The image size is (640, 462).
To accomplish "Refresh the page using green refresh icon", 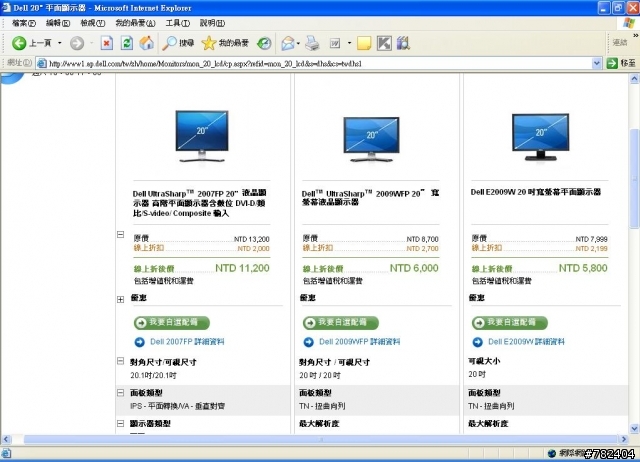I will tap(127, 43).
